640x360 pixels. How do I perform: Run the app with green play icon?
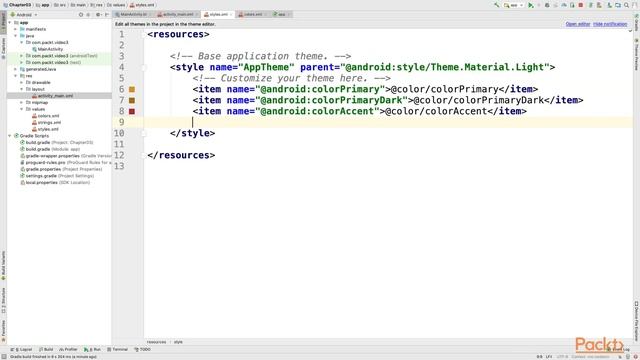[531, 5]
